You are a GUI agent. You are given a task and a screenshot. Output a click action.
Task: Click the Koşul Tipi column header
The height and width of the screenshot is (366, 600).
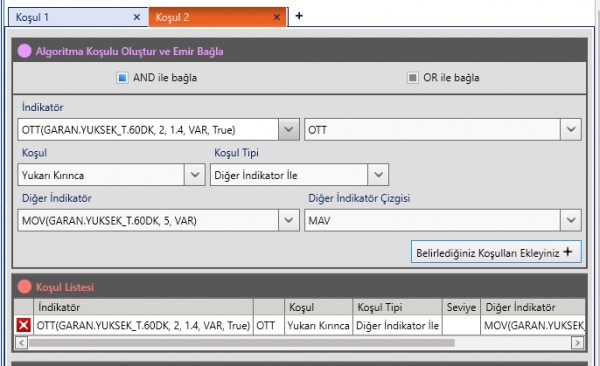coord(397,307)
